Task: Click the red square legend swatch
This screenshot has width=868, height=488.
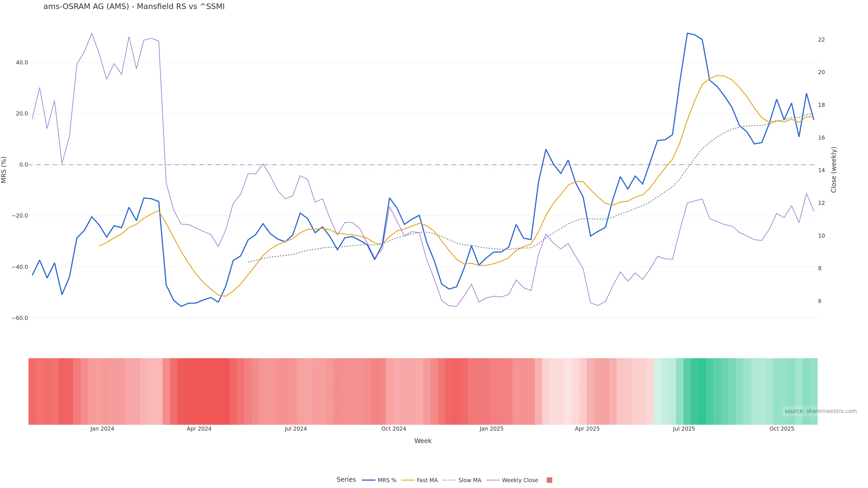Action: click(x=549, y=480)
